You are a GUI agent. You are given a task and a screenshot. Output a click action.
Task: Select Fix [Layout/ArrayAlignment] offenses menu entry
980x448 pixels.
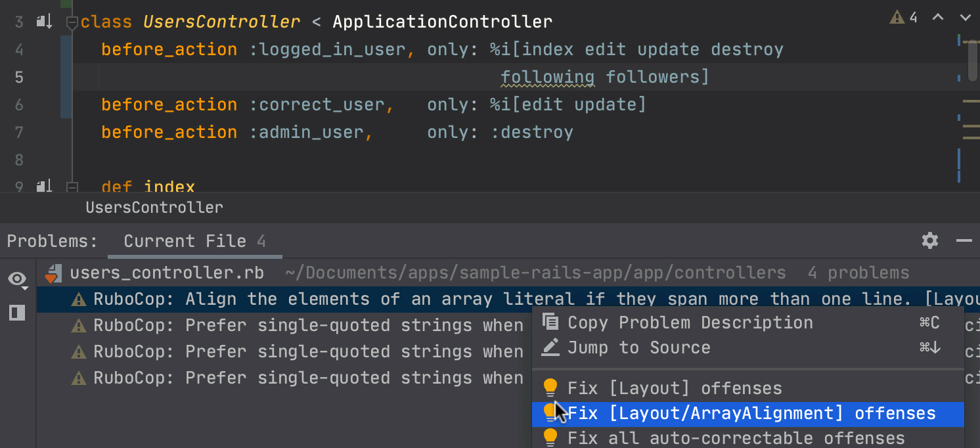[748, 414]
